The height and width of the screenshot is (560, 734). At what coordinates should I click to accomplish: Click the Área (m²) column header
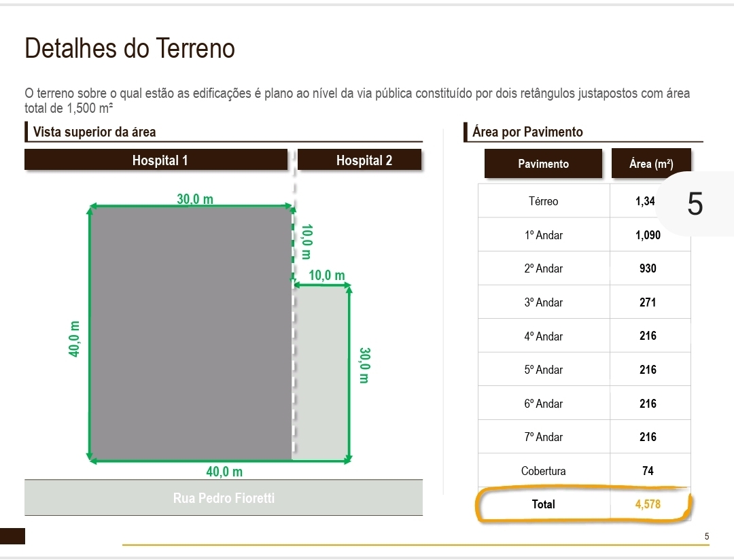click(650, 164)
